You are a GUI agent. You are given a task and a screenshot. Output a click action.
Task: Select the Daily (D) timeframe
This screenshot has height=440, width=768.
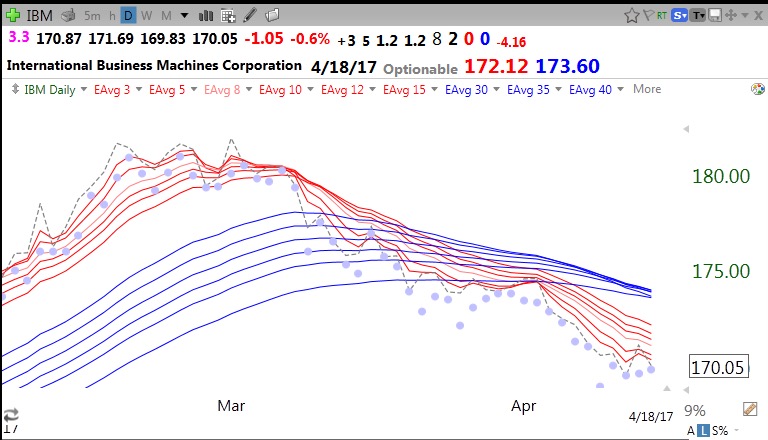tap(128, 16)
